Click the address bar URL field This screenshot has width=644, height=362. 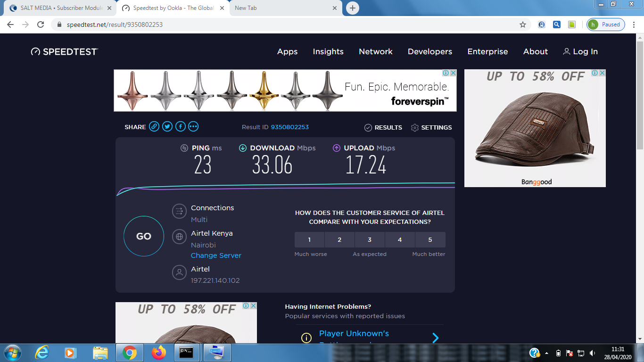283,25
